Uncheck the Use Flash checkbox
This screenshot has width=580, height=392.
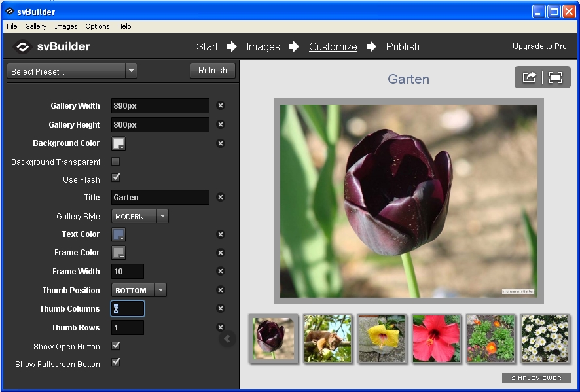coord(116,178)
